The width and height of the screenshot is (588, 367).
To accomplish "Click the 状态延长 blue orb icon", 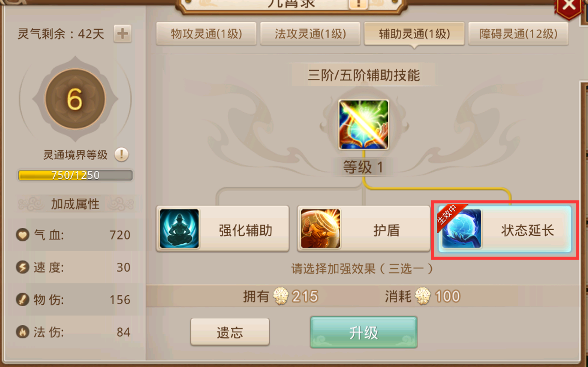I will pos(462,229).
